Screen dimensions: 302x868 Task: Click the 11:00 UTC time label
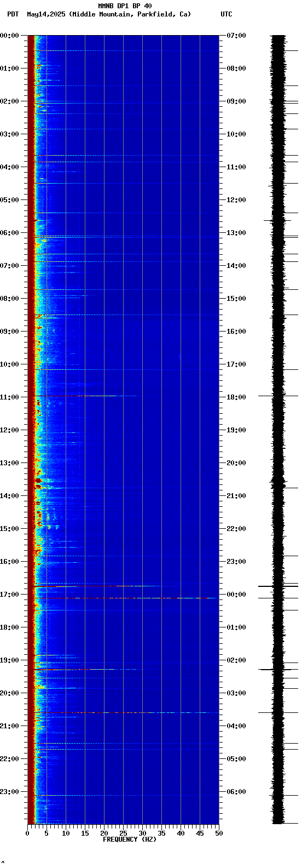click(236, 167)
